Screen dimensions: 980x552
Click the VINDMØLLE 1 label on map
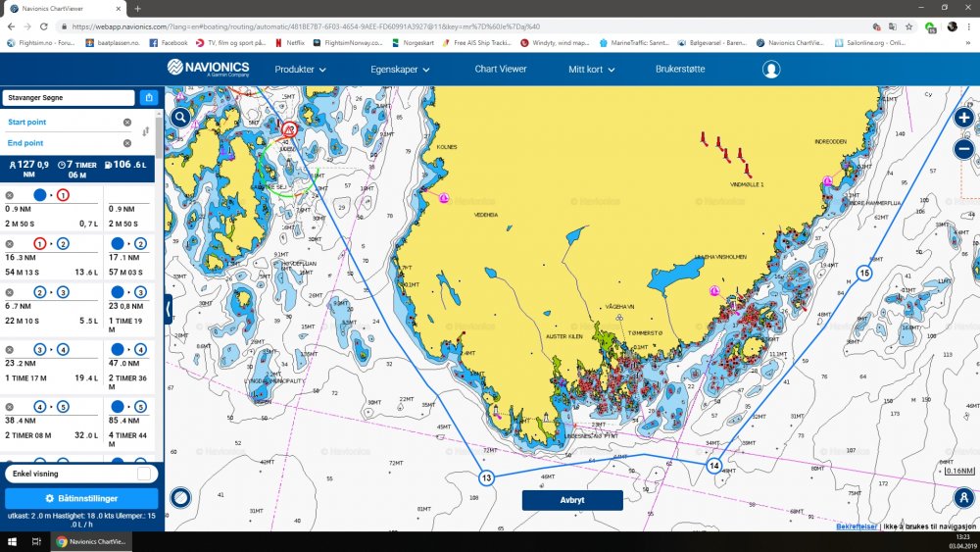(x=747, y=185)
